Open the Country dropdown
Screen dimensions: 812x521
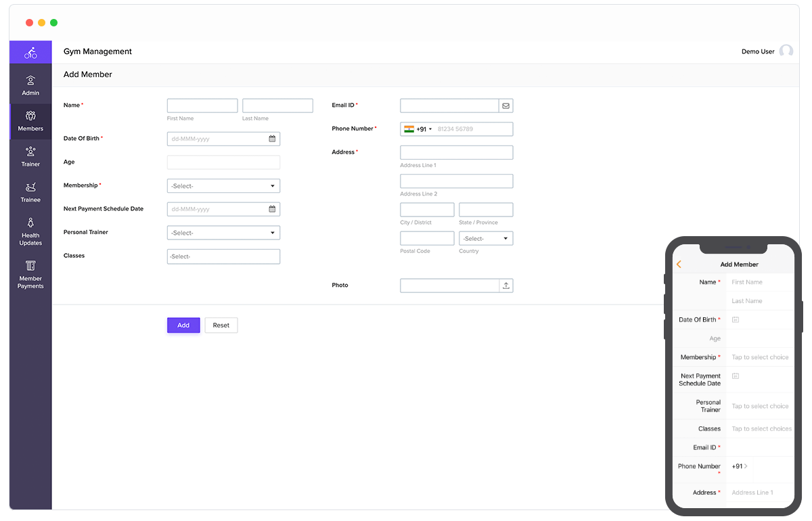486,238
